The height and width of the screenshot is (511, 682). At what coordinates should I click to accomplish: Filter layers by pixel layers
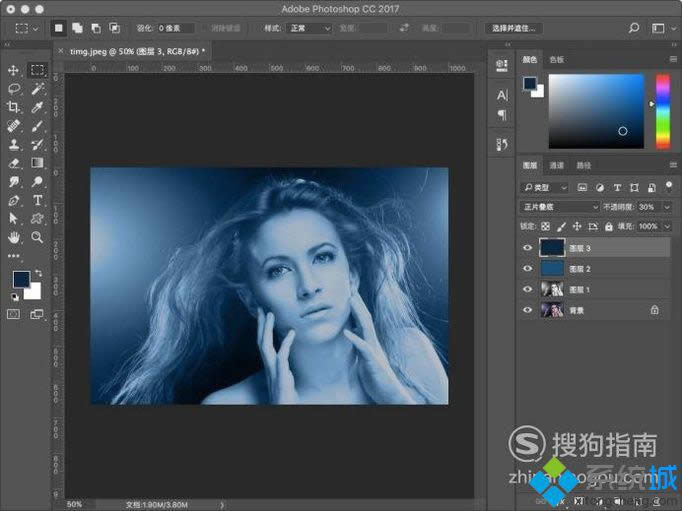(x=582, y=187)
